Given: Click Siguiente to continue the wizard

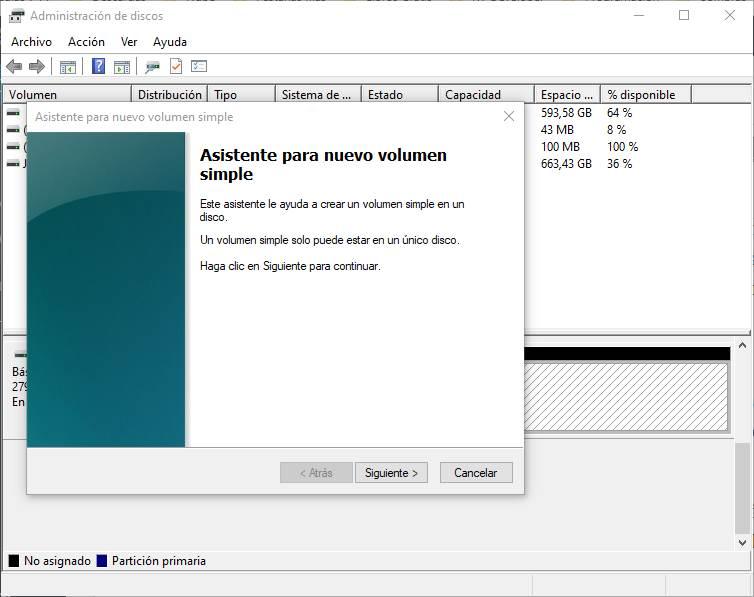Looking at the screenshot, I should (391, 473).
